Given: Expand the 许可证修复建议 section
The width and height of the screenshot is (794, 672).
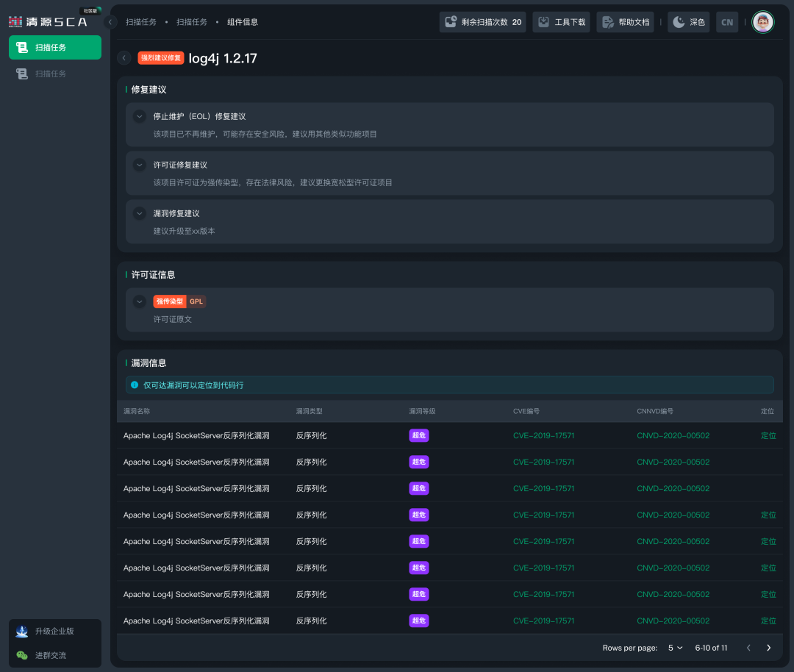Looking at the screenshot, I should click(139, 165).
